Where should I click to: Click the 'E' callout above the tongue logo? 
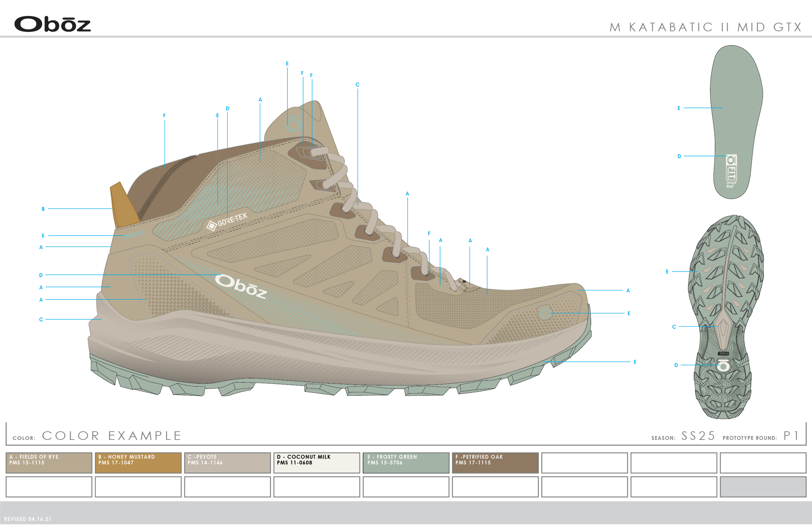click(287, 63)
